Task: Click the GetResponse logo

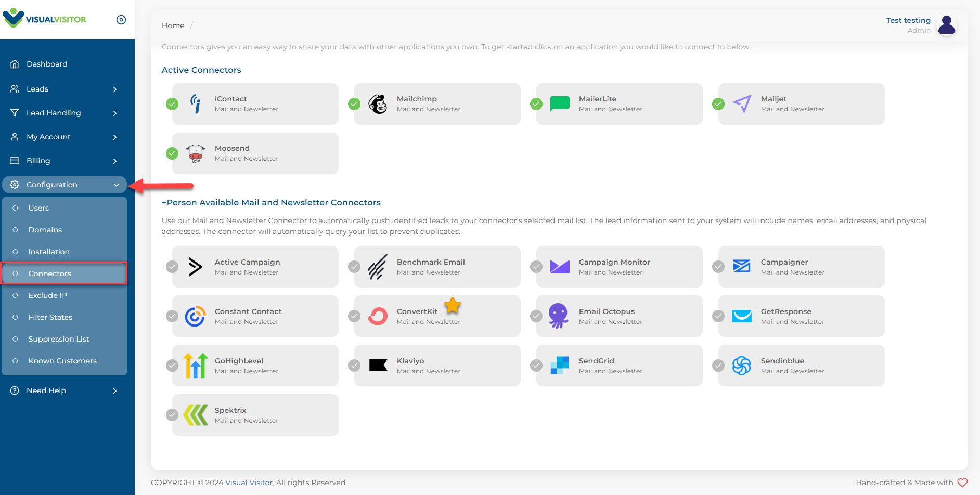Action: pos(742,316)
